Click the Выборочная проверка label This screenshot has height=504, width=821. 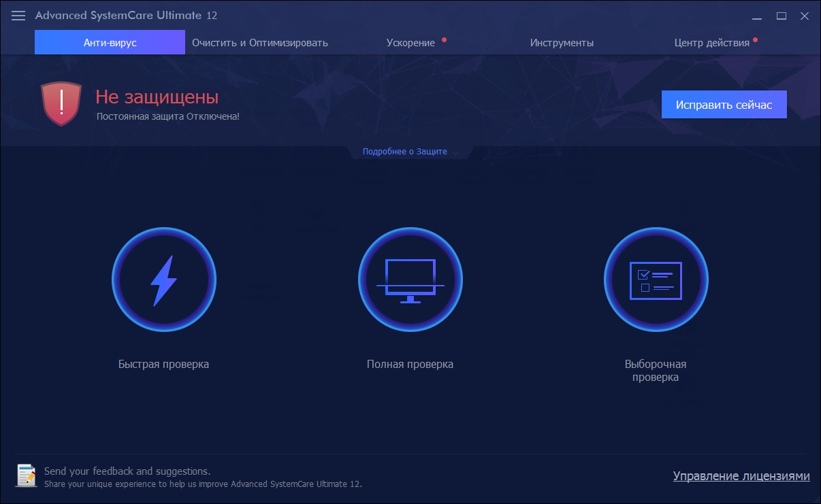[x=656, y=371]
